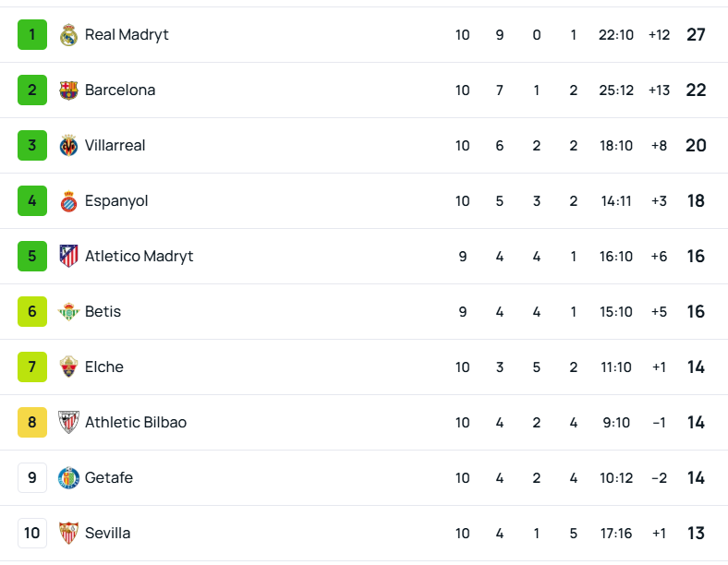The height and width of the screenshot is (565, 728).
Task: Click the white rank 10 badge
Action: tap(32, 534)
